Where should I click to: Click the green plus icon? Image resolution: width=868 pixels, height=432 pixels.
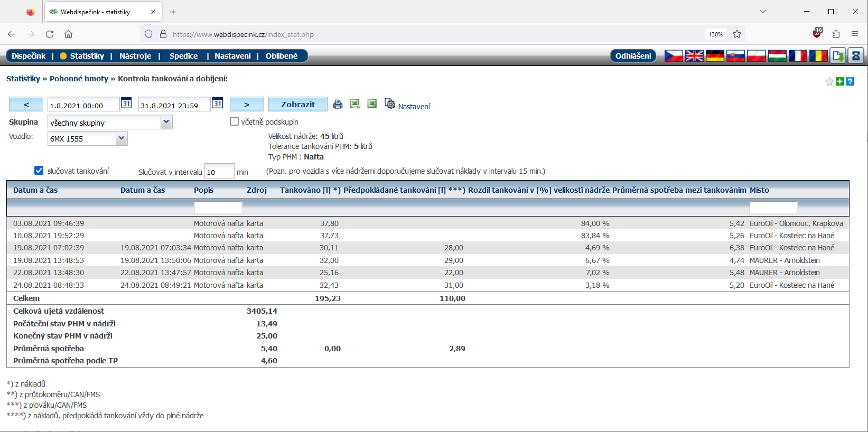839,81
